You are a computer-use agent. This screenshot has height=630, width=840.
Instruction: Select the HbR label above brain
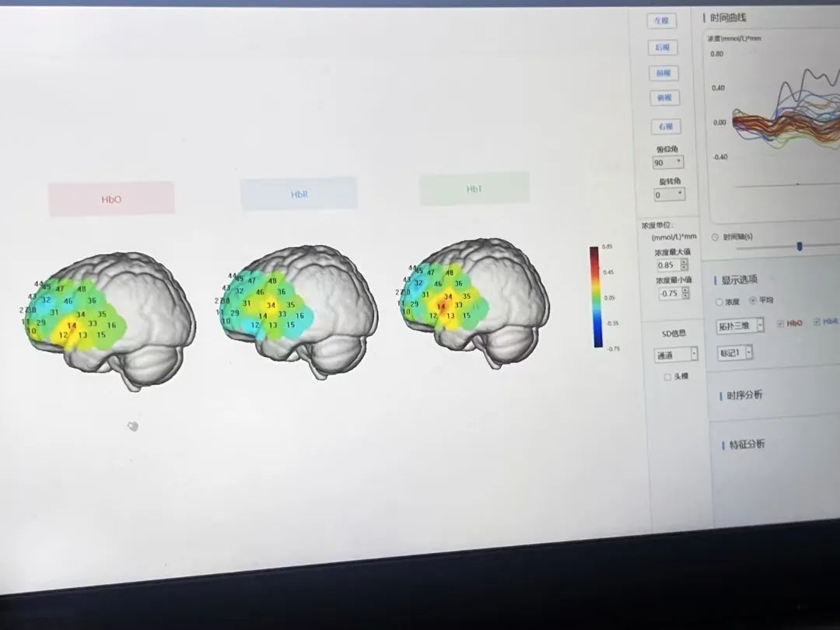tap(299, 194)
